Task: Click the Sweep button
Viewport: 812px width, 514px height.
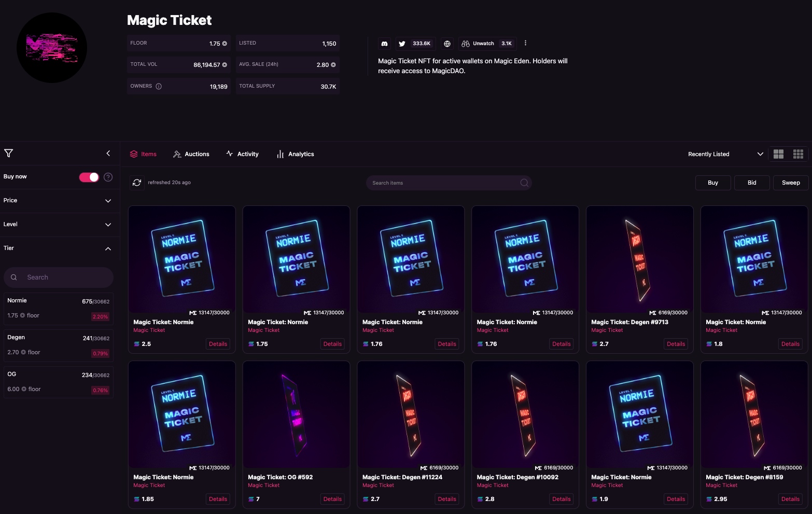Action: click(x=790, y=183)
